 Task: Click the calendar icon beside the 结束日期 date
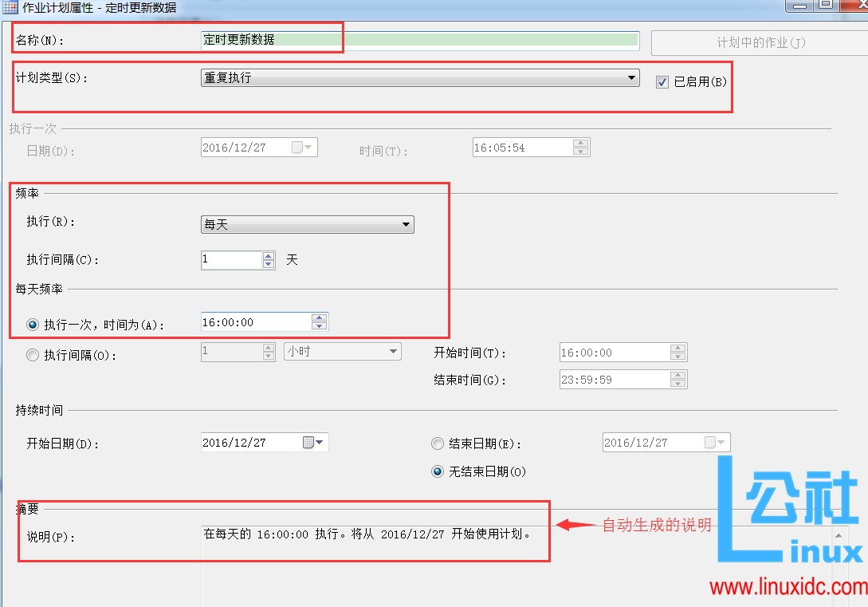click(709, 442)
